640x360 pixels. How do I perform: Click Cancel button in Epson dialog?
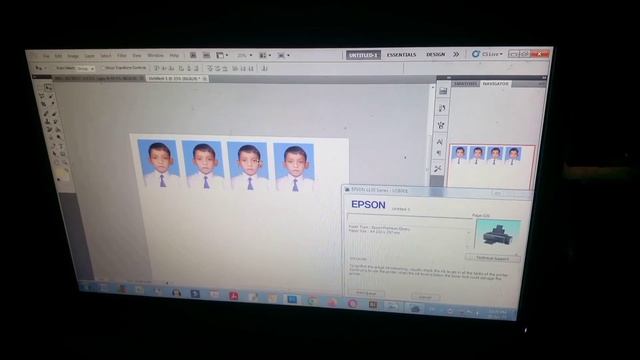[x=425, y=297]
